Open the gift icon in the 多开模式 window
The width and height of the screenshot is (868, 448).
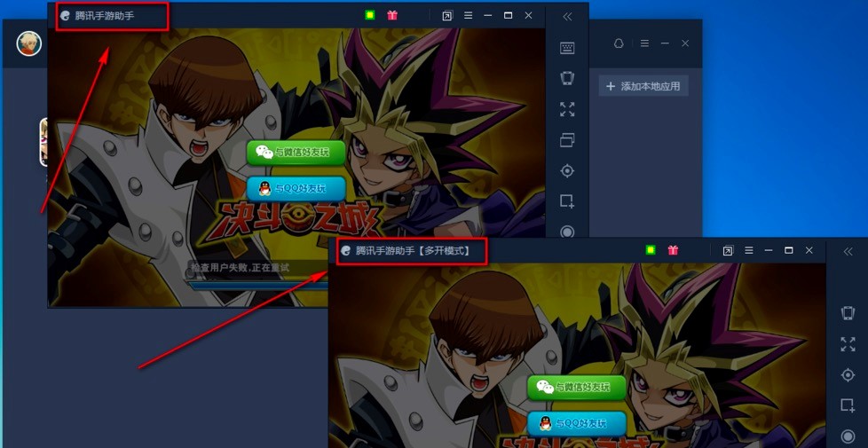[673, 250]
